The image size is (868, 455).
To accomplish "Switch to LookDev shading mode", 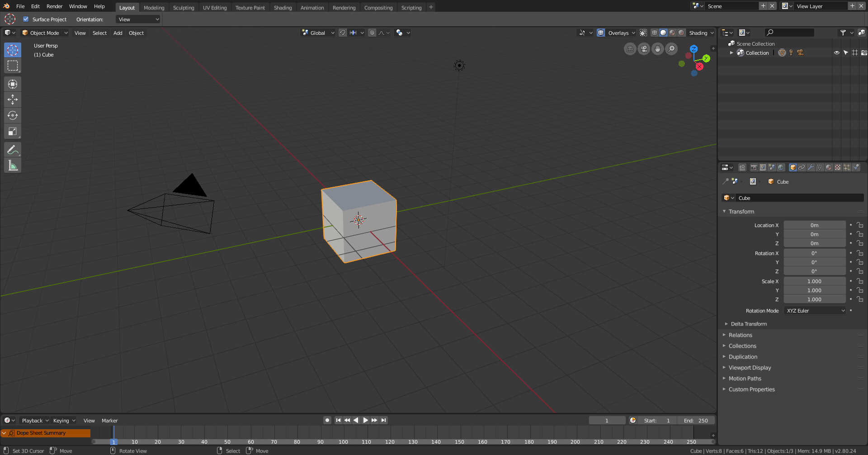I will click(672, 33).
